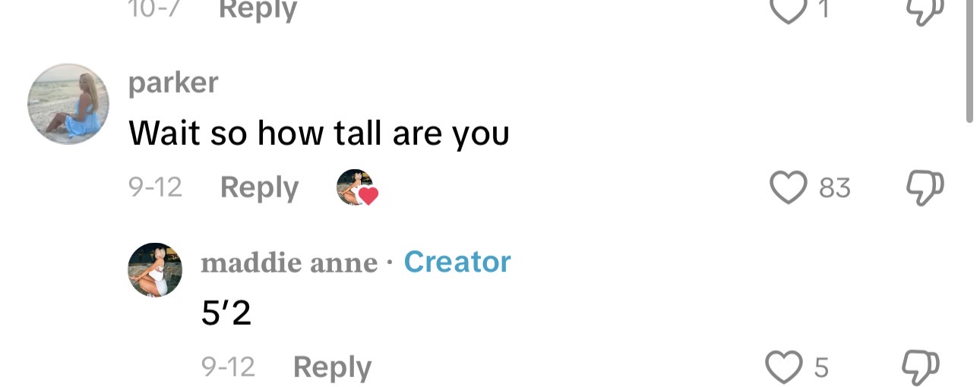Reply to maddie anne's 5'2 comment
The image size is (980, 387).
coord(332,367)
